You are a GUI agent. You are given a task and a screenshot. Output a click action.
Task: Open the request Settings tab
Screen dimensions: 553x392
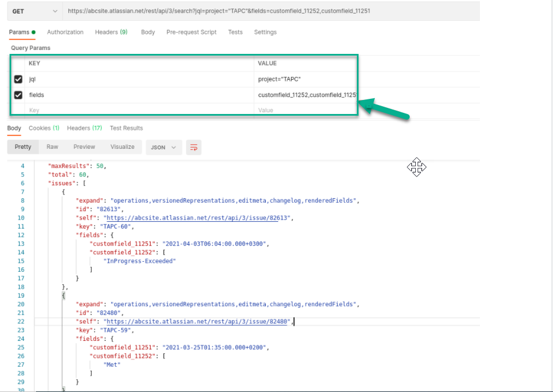click(x=265, y=32)
